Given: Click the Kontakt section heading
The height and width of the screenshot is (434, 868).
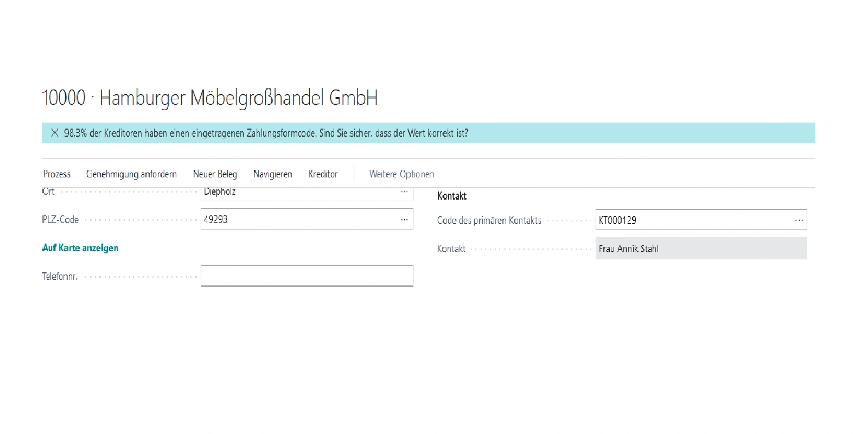Looking at the screenshot, I should 452,196.
